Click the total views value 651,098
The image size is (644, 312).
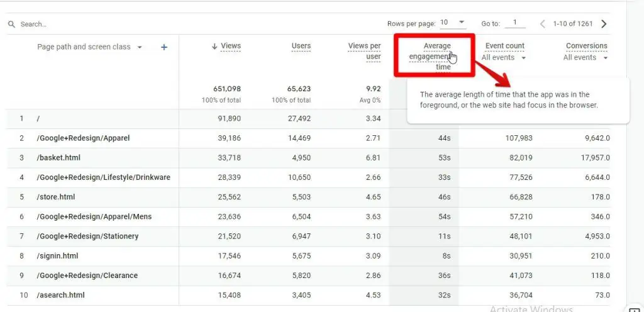(x=227, y=89)
